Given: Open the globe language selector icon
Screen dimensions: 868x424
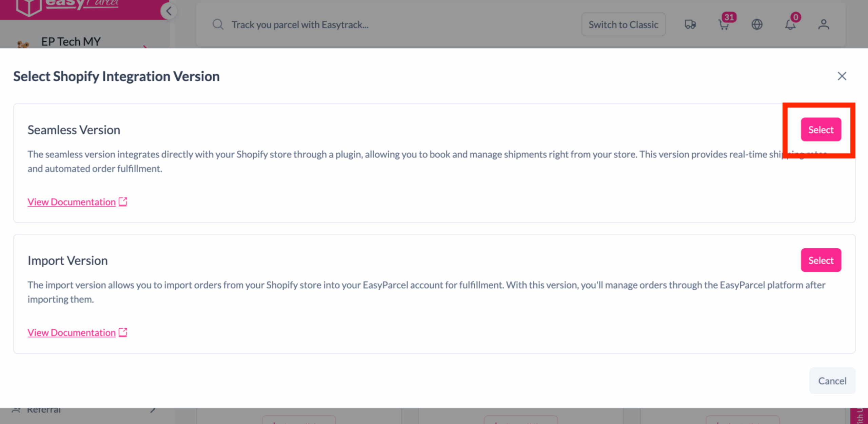Looking at the screenshot, I should coord(757,24).
